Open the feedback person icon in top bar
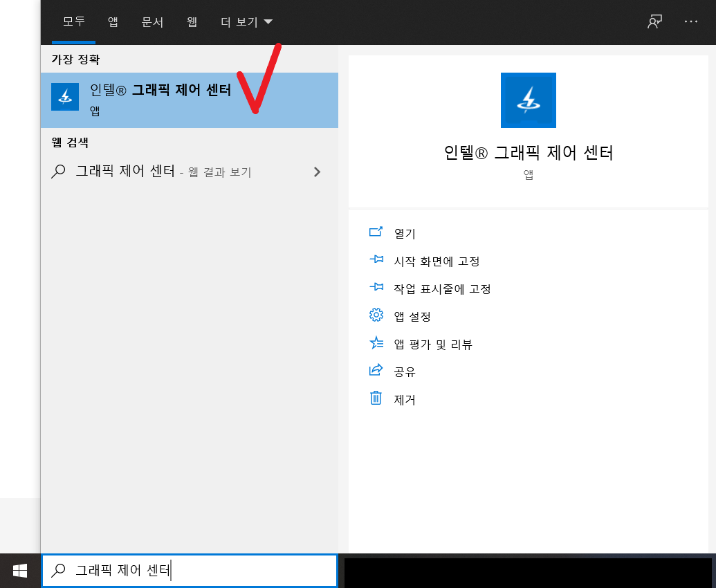This screenshot has height=588, width=716. pos(655,21)
